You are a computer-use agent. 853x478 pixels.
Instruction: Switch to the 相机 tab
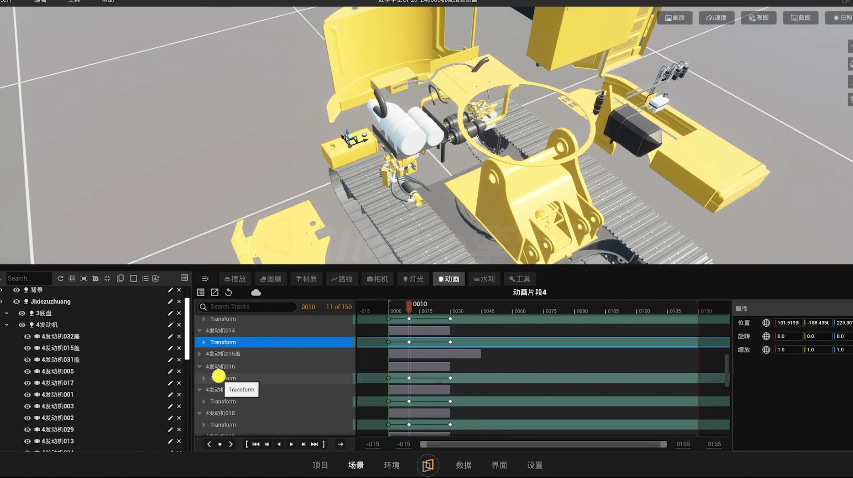[377, 279]
